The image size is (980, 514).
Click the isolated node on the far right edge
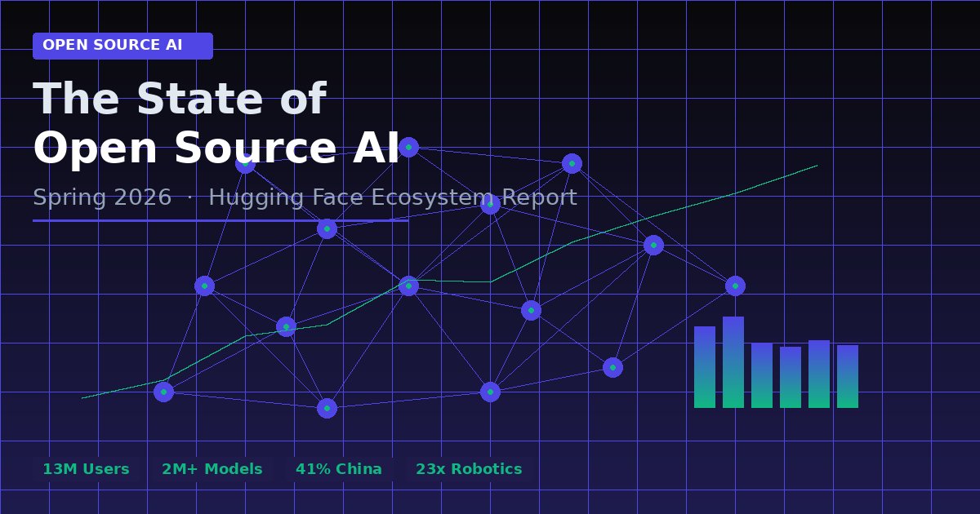(x=734, y=285)
